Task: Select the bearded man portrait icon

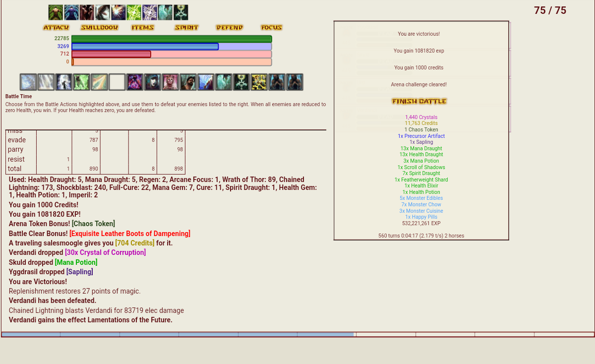Action: 188,82
